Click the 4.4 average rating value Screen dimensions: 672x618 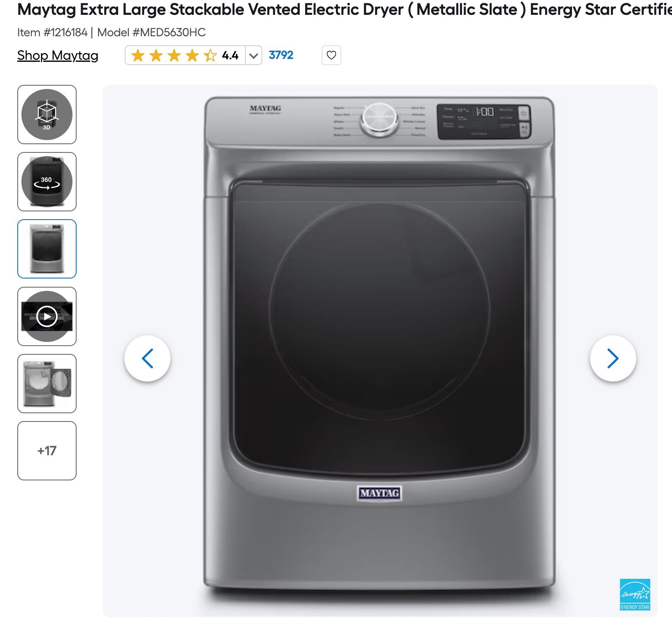[x=231, y=55]
